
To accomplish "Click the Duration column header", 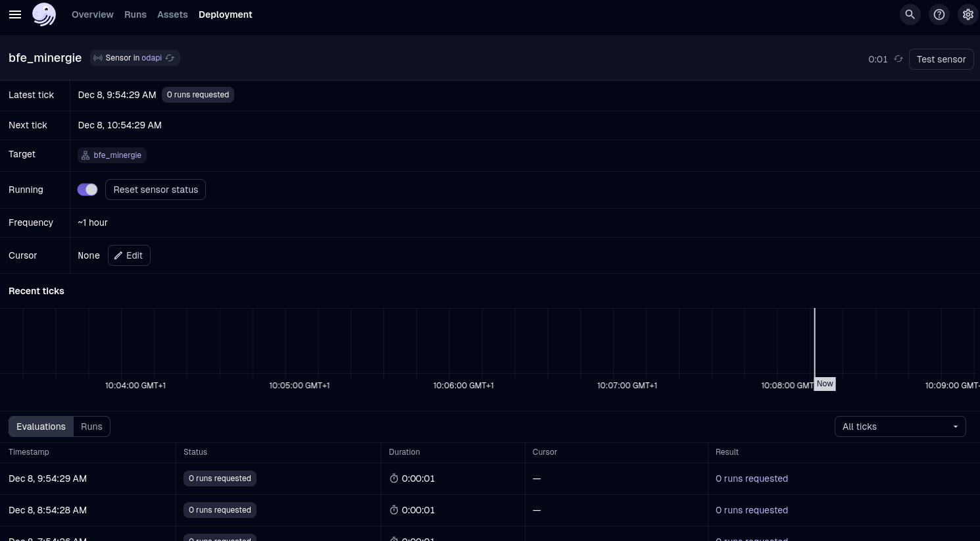I will coord(404,452).
